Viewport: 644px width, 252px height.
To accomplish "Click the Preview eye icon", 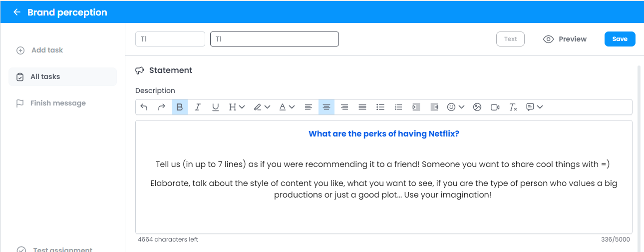I will pyautogui.click(x=549, y=39).
